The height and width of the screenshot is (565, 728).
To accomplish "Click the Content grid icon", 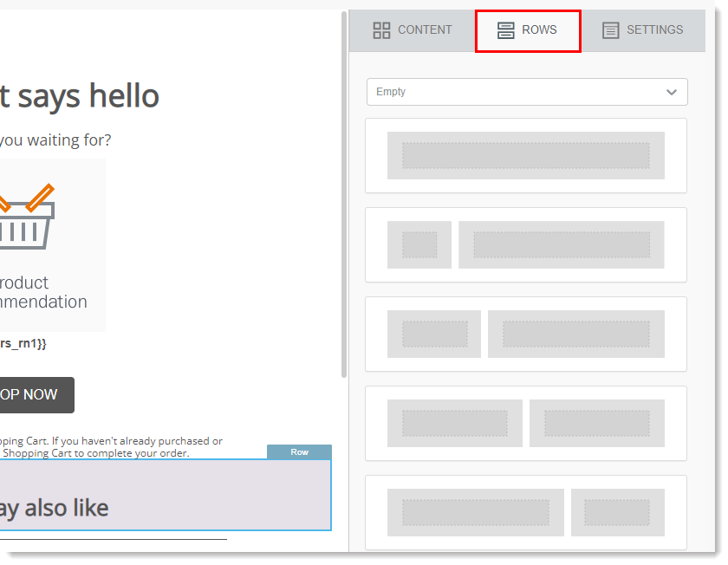I will pyautogui.click(x=381, y=30).
